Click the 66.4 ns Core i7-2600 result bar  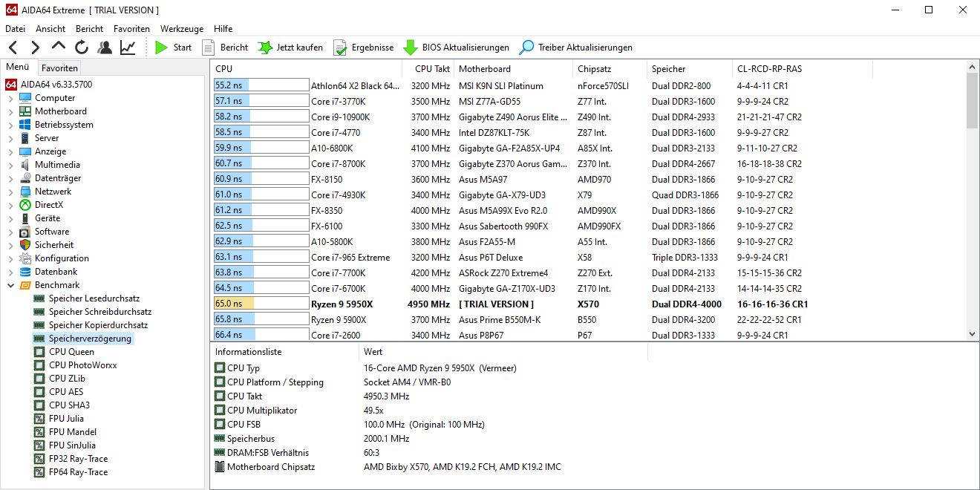tap(261, 336)
